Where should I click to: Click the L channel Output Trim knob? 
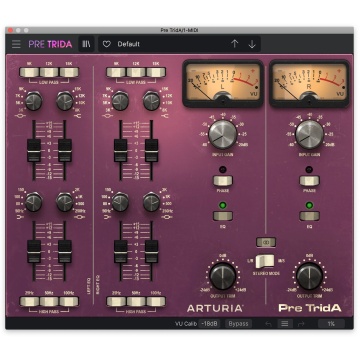(x=223, y=276)
